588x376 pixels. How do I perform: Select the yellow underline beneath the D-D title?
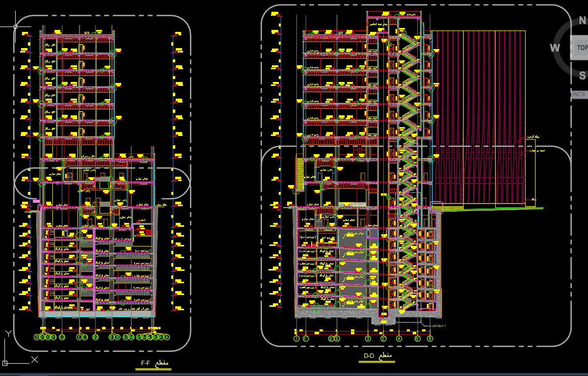click(376, 362)
